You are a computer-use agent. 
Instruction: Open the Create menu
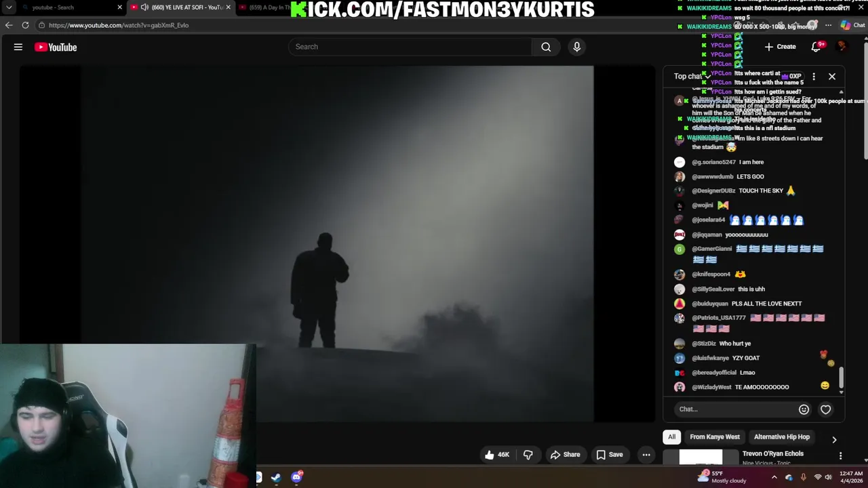tap(780, 47)
